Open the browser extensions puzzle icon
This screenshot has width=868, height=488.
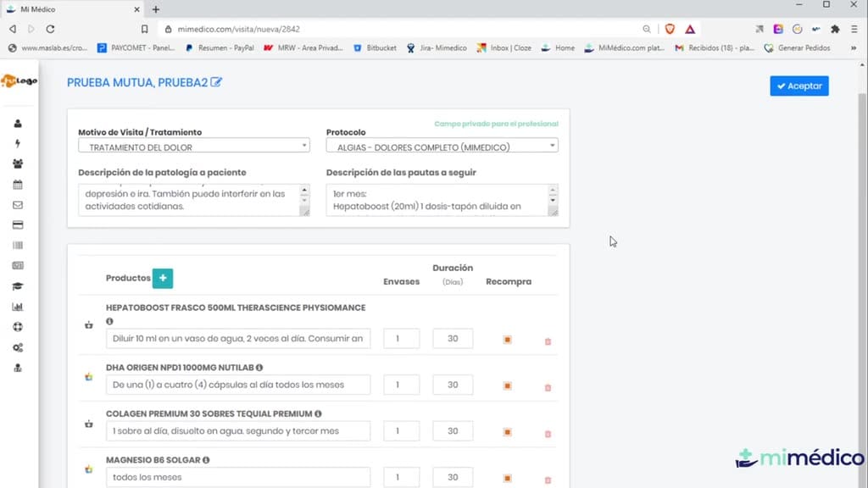coord(835,29)
